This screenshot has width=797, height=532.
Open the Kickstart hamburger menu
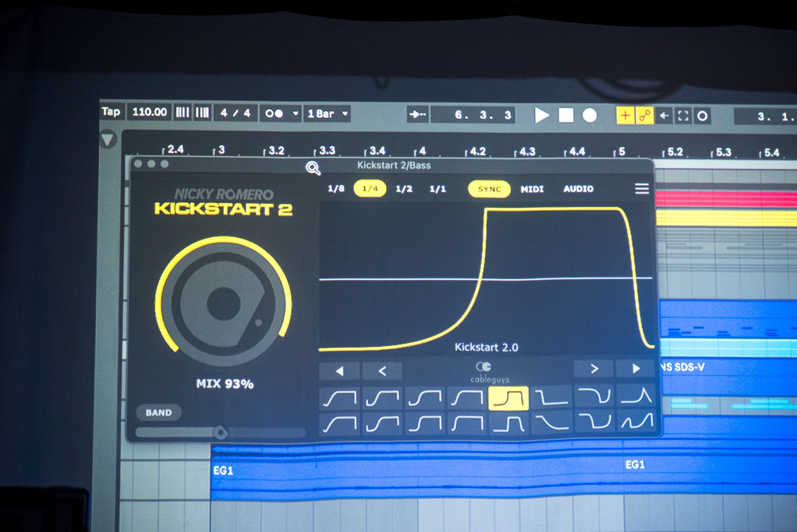(642, 189)
